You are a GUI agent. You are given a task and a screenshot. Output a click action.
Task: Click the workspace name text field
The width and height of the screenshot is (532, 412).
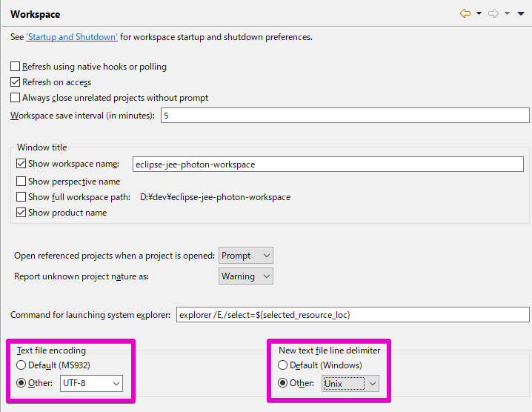(x=327, y=165)
